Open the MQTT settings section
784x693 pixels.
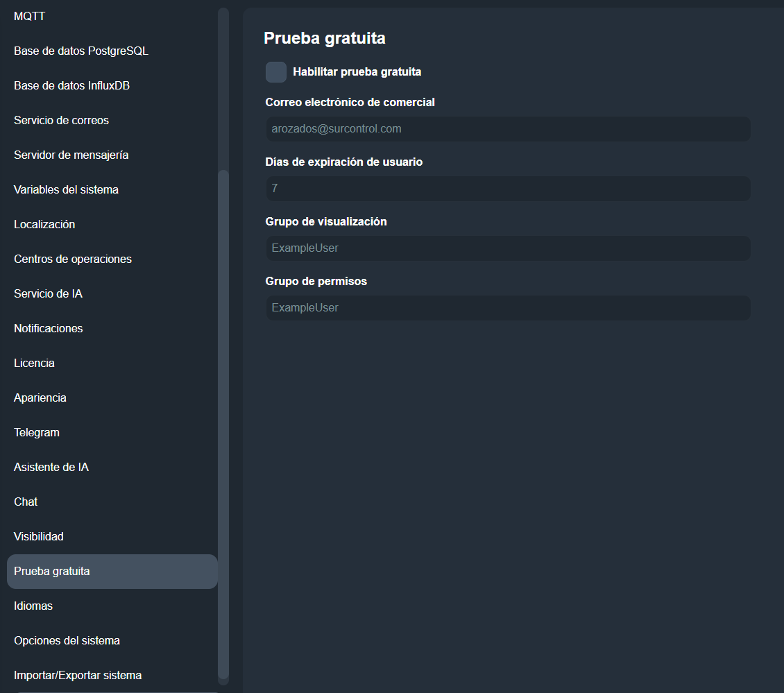click(x=30, y=16)
